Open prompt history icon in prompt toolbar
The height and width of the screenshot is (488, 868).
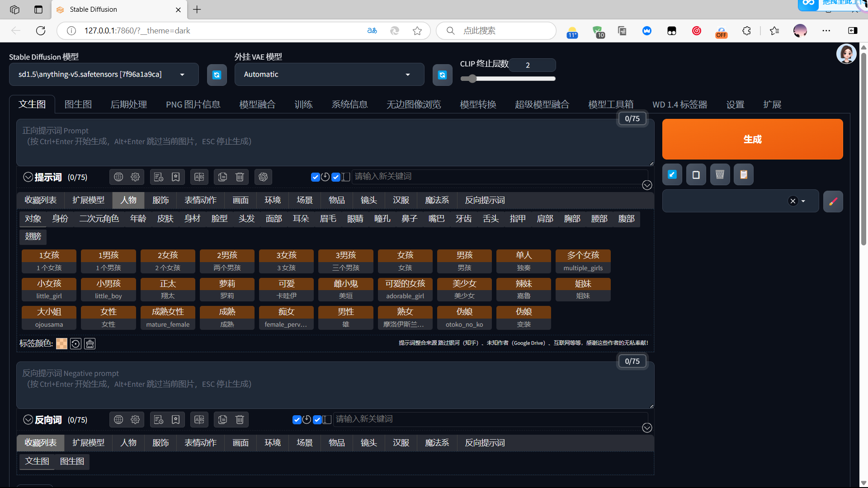coord(159,177)
